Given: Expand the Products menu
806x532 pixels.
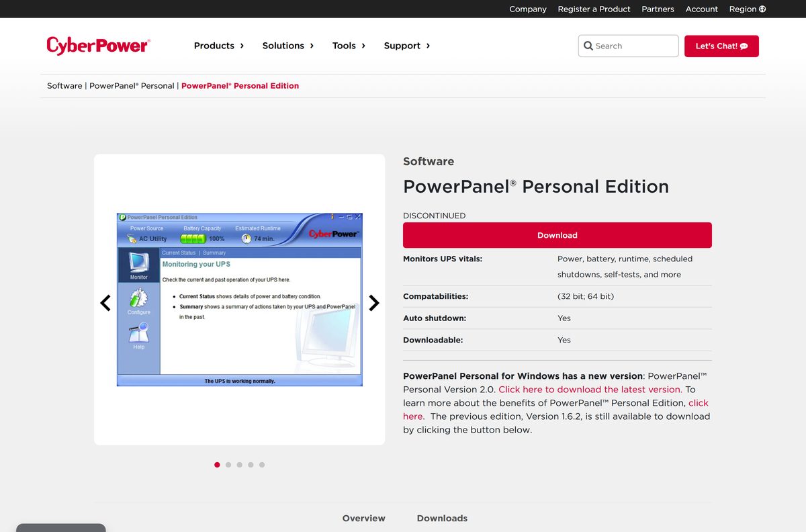Looking at the screenshot, I should pyautogui.click(x=219, y=46).
